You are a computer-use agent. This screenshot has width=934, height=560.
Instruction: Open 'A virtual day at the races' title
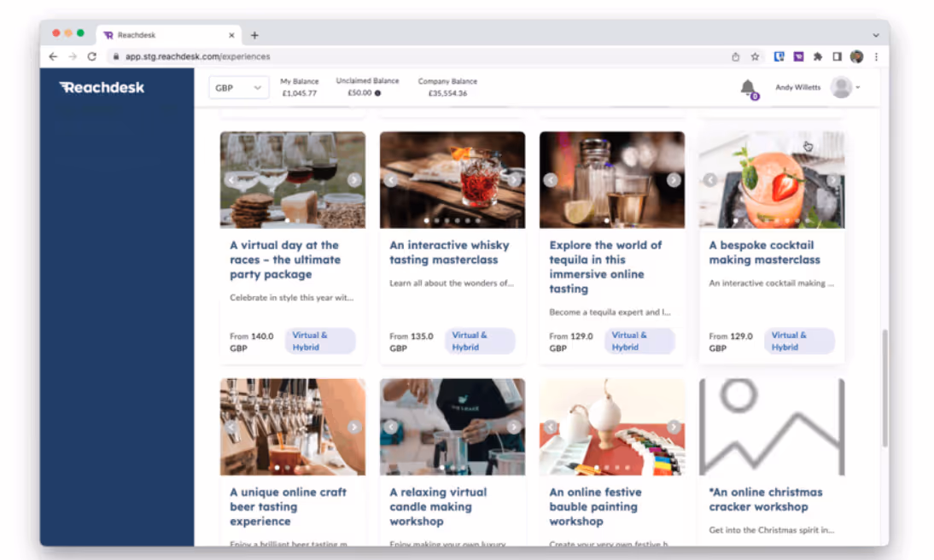point(285,260)
